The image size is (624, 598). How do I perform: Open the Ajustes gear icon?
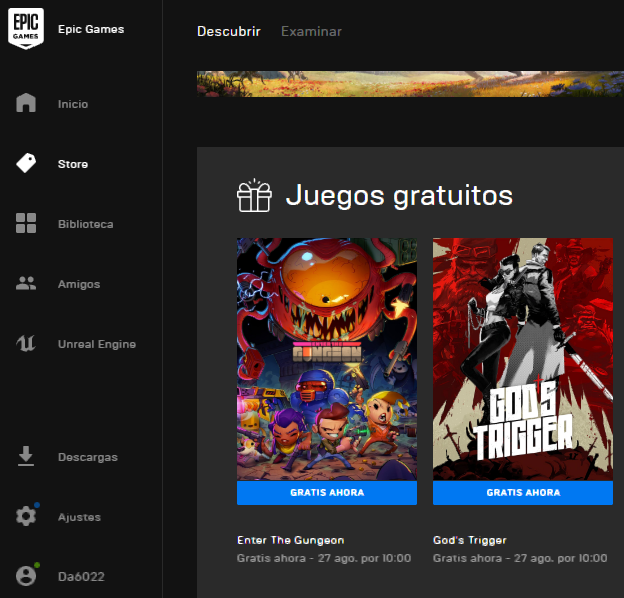(x=26, y=516)
